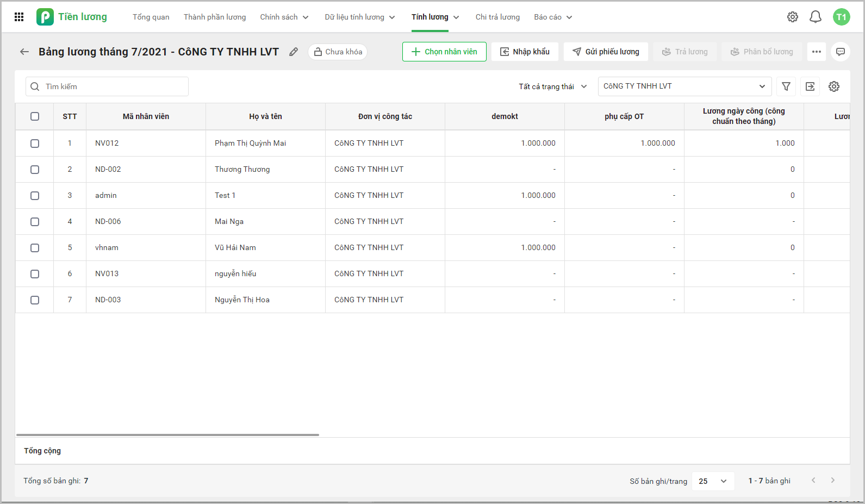Go to the Tổng quan tab
865x504 pixels.
click(x=151, y=17)
